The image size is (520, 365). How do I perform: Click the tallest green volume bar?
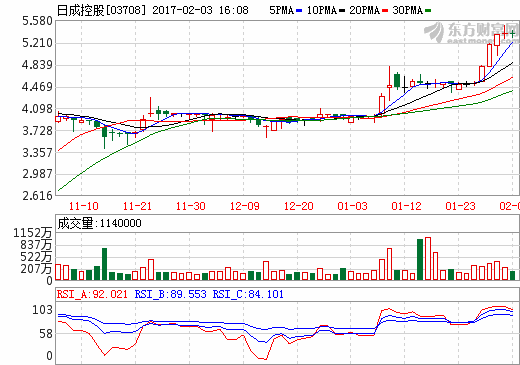(x=420, y=259)
